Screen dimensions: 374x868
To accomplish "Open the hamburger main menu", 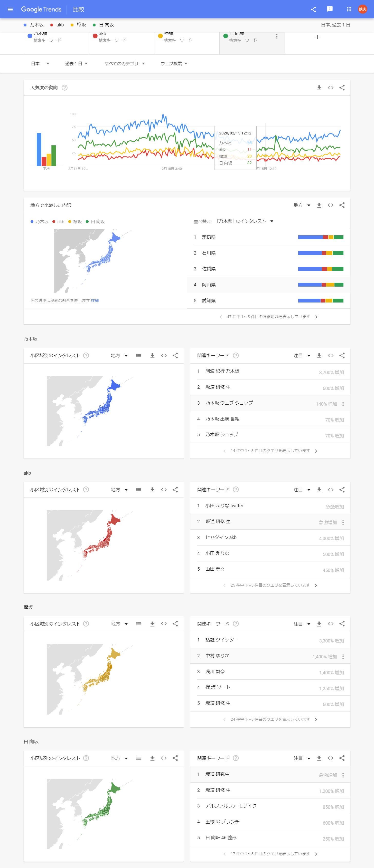I will coord(10,9).
